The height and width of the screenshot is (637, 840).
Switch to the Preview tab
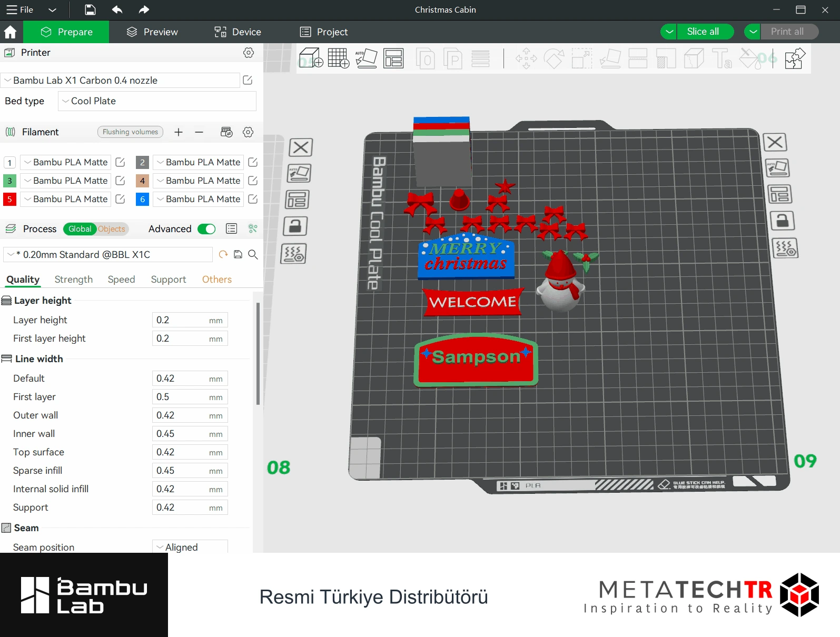152,32
